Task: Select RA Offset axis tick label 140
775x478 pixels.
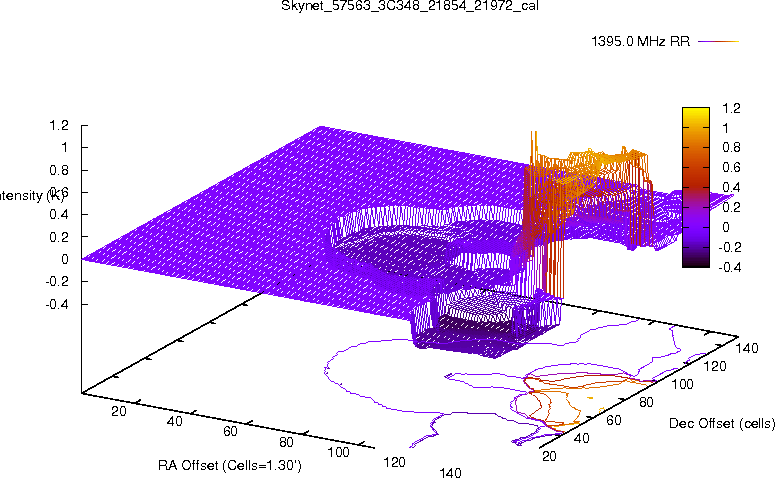Action: pyautogui.click(x=450, y=473)
